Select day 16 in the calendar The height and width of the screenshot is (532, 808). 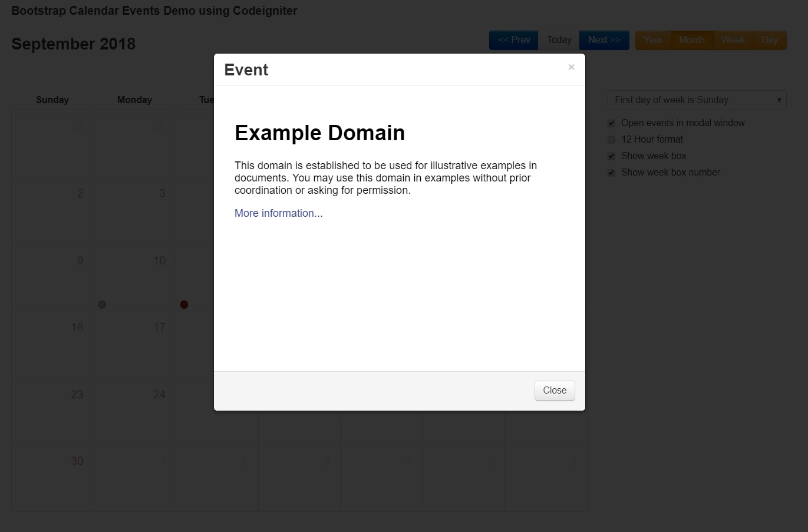click(77, 328)
